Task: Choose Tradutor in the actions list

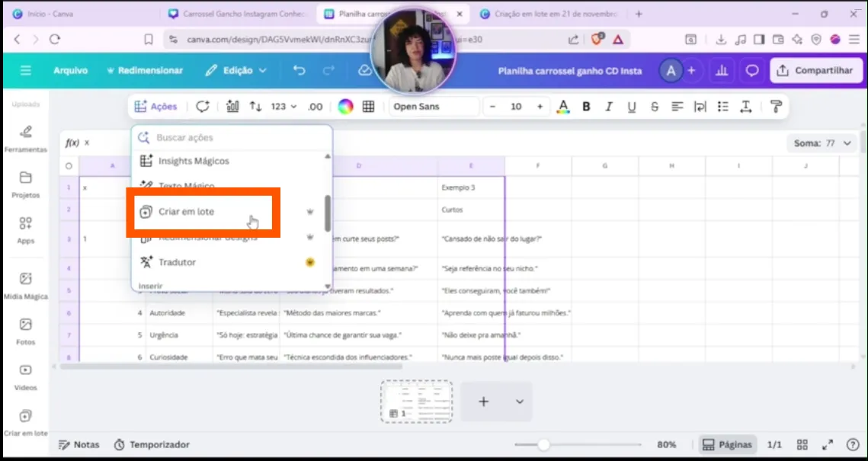Action: tap(178, 262)
